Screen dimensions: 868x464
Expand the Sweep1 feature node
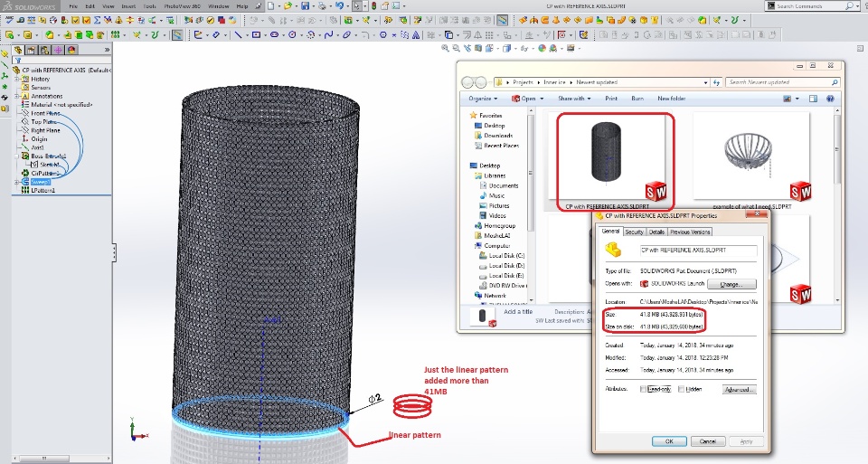point(17,182)
